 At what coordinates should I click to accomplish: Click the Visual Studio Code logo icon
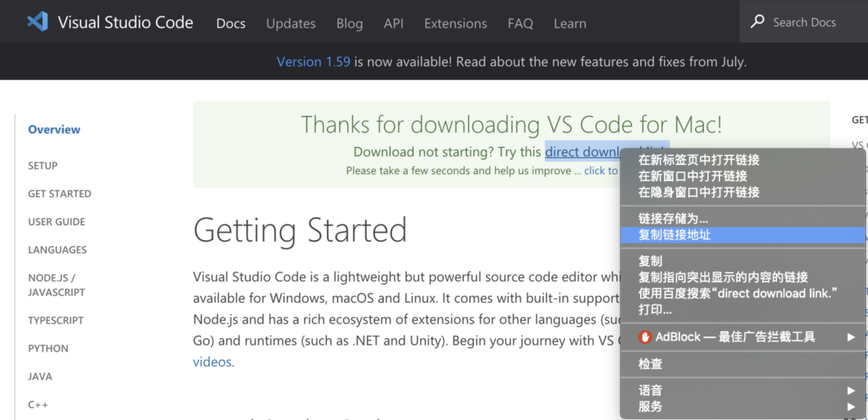tap(38, 21)
